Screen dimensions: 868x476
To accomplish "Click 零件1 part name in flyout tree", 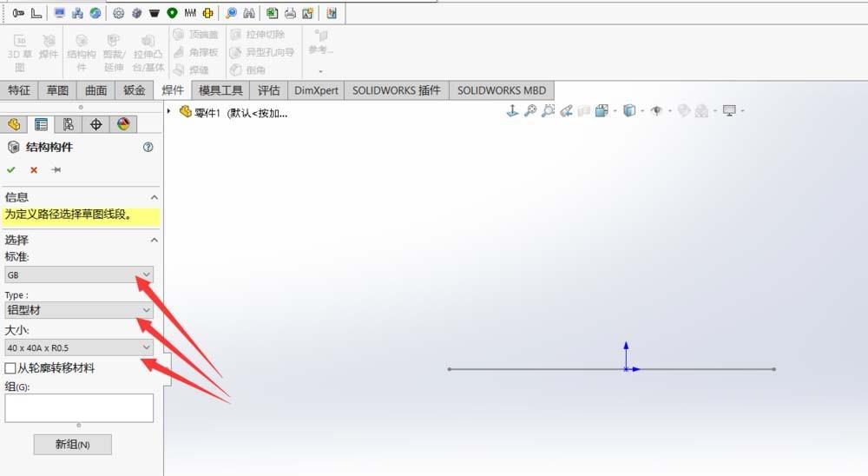I will click(207, 113).
